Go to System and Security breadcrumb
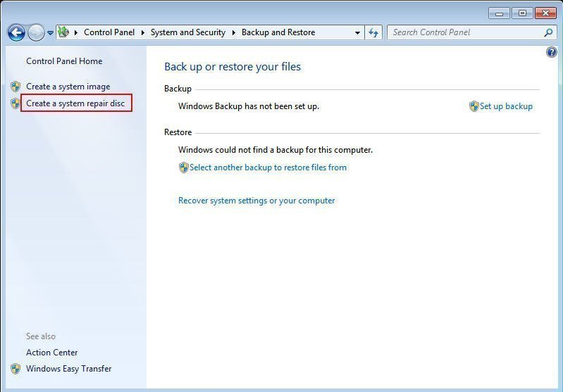563x392 pixels. click(x=188, y=32)
